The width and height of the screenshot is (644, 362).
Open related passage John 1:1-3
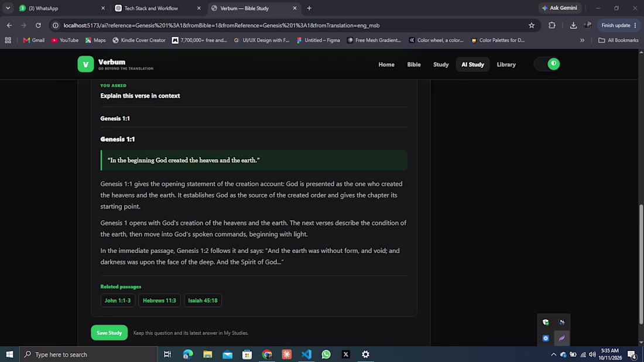pos(118,300)
